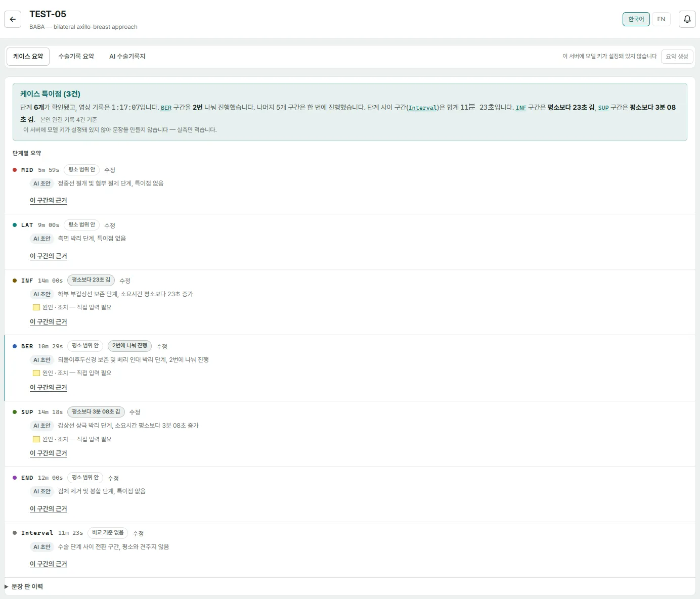
Task: Click 수정 on the Interval row
Action: (139, 533)
